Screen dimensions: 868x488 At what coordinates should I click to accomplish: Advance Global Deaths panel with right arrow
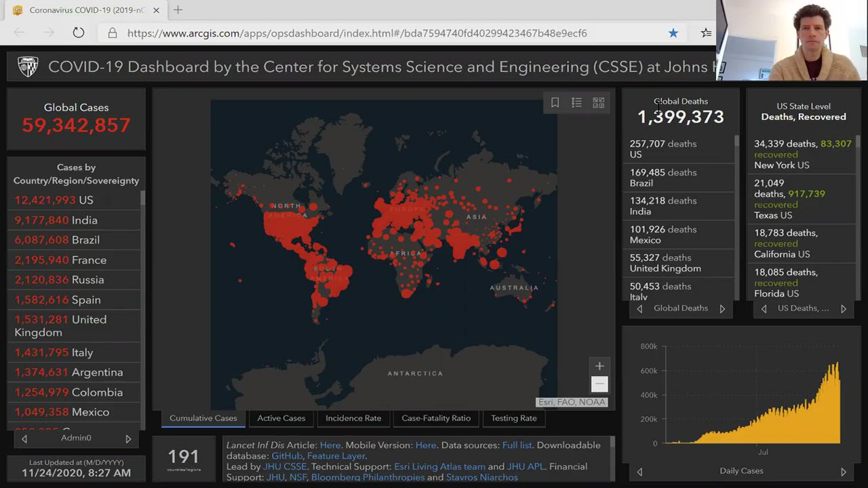pos(722,308)
